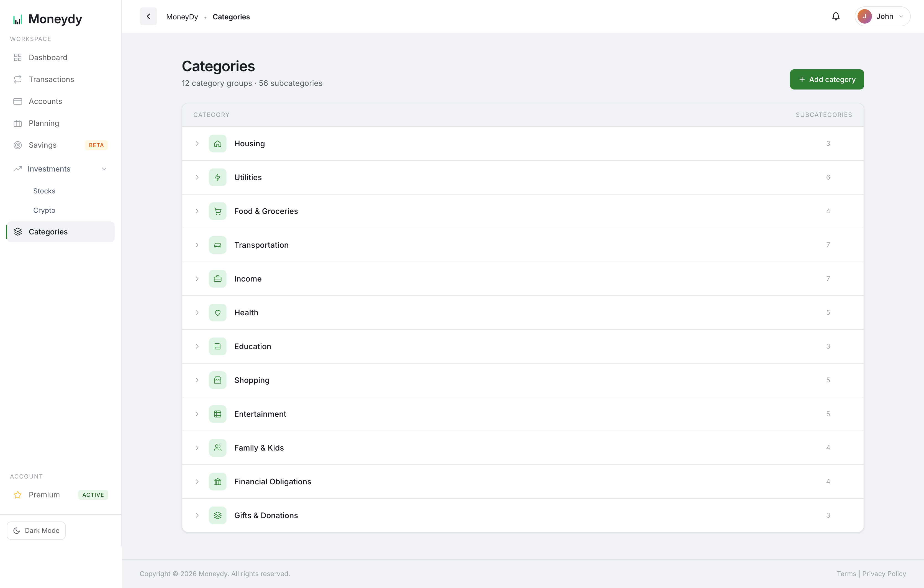Image resolution: width=924 pixels, height=588 pixels.
Task: Click the Transportation car icon
Action: coord(218,245)
